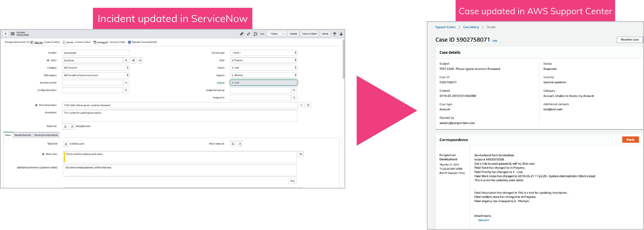Click the orange Reply button
This screenshot has height=230, width=644.
click(x=630, y=140)
